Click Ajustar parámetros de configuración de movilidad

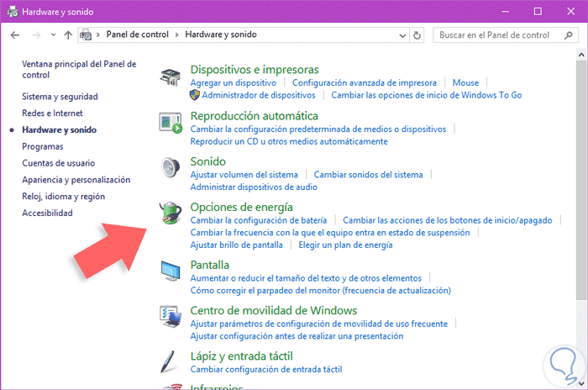tap(318, 324)
